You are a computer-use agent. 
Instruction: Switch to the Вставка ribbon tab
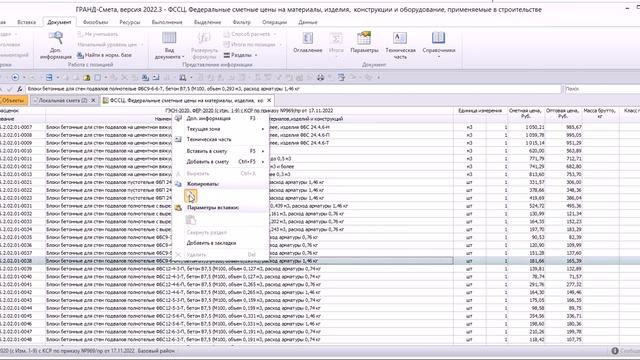point(27,22)
